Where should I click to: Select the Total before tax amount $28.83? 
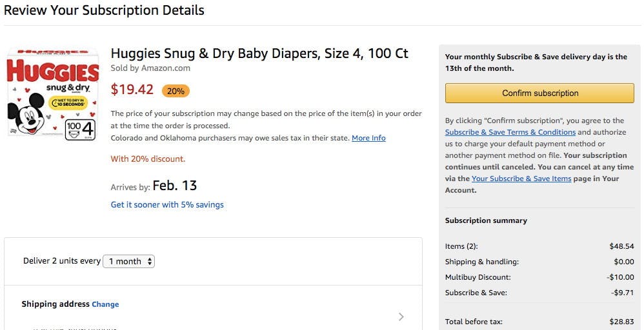pos(620,322)
